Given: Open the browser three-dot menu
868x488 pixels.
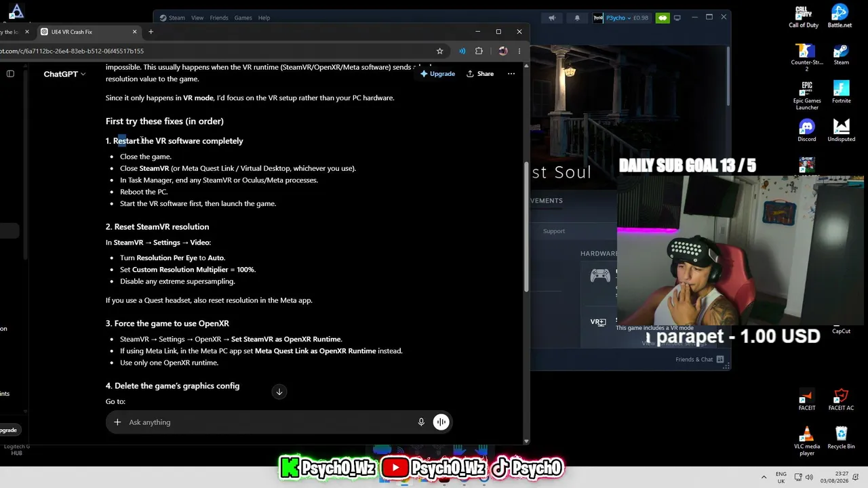Looking at the screenshot, I should pyautogui.click(x=519, y=51).
